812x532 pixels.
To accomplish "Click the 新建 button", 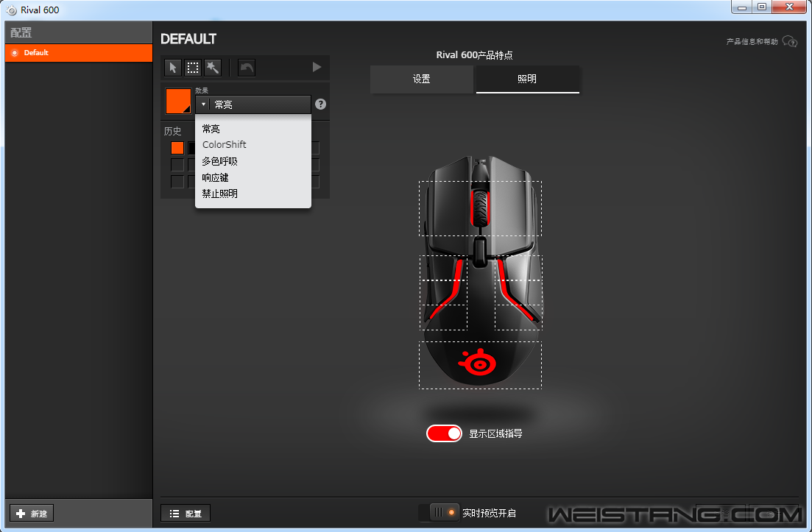I will tap(32, 514).
